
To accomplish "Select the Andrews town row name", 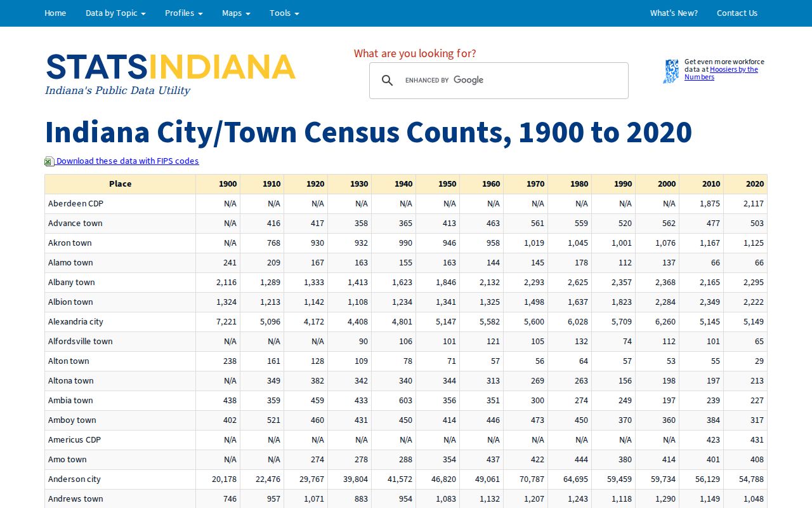I will coord(75,499).
